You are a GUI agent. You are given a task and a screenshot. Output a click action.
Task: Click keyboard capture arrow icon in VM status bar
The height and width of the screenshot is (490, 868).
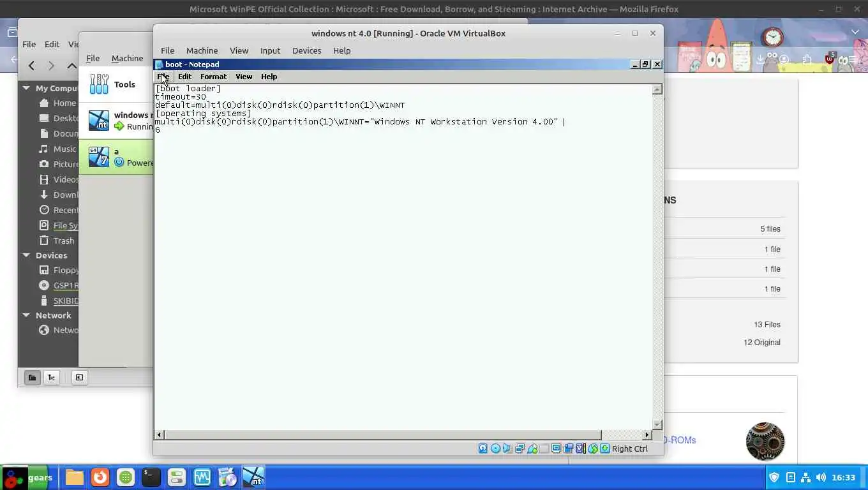tap(604, 449)
